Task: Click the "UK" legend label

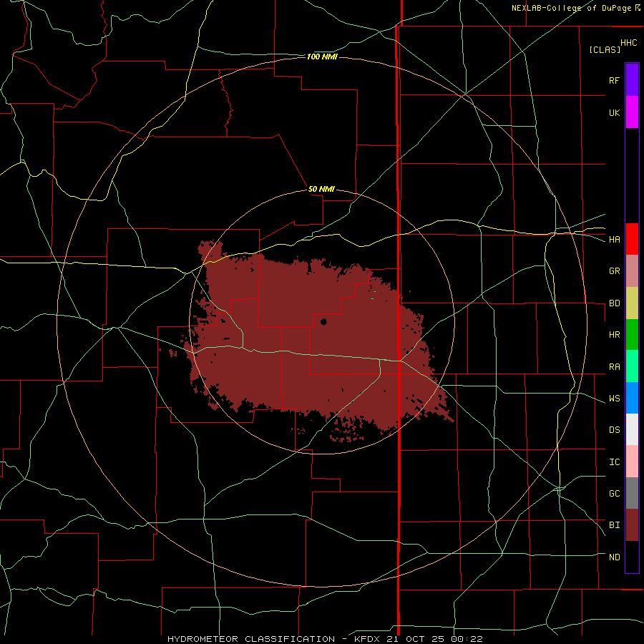Action: (x=614, y=113)
